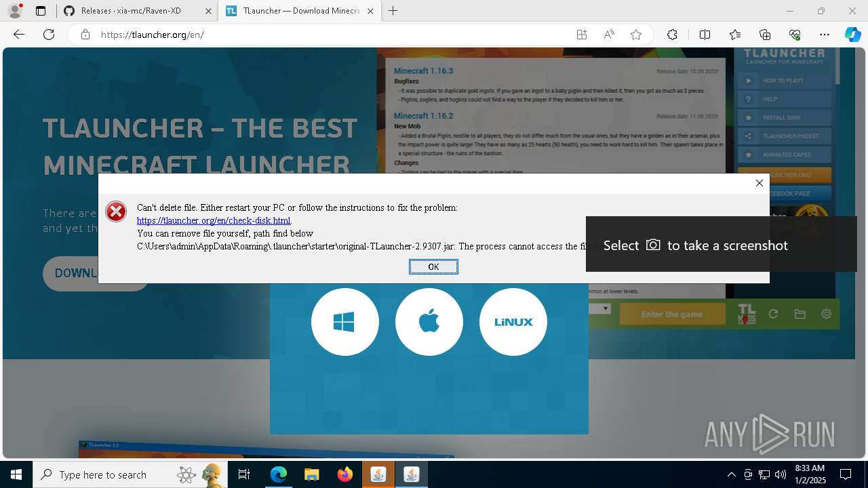Click ANIMATED CAPES in launcher preview

pyautogui.click(x=785, y=155)
